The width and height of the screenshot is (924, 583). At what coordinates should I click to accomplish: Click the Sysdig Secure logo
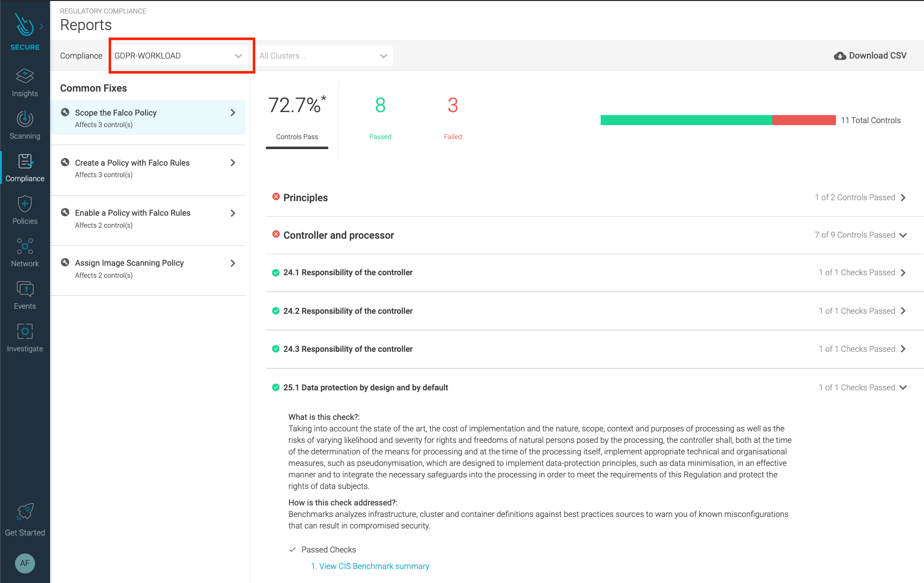pos(25,25)
